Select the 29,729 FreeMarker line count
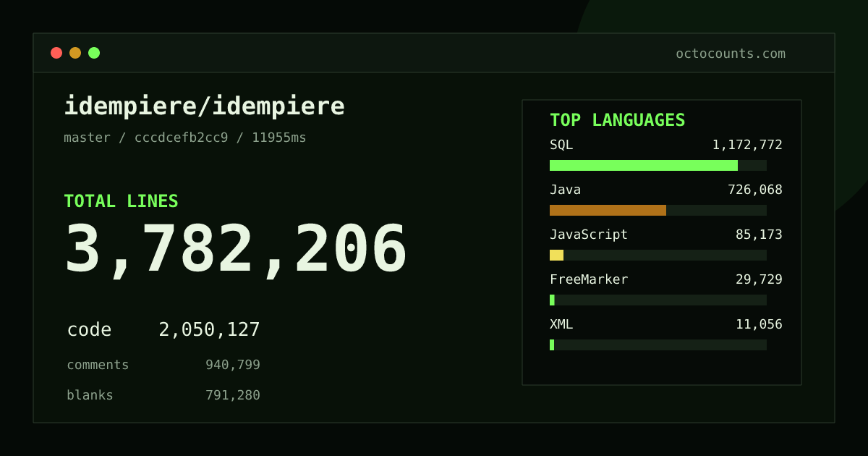 coord(759,279)
